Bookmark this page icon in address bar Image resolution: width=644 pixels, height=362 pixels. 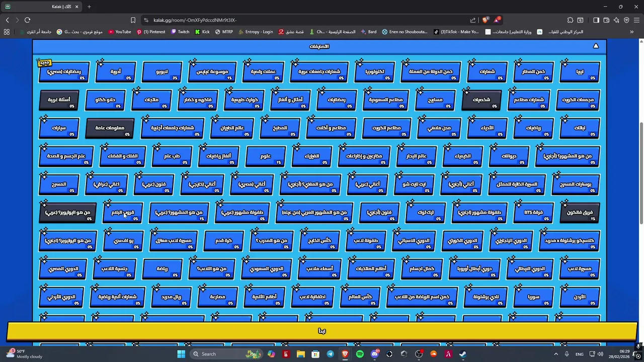[133, 20]
